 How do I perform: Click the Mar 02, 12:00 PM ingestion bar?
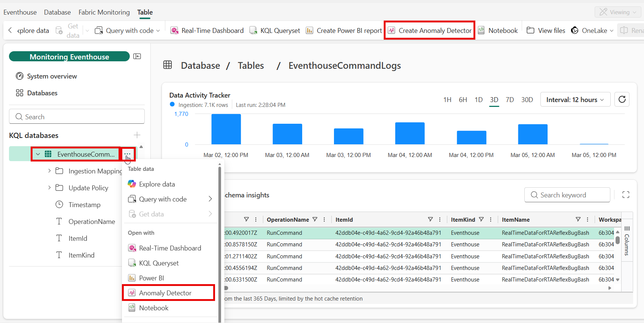tap(226, 129)
